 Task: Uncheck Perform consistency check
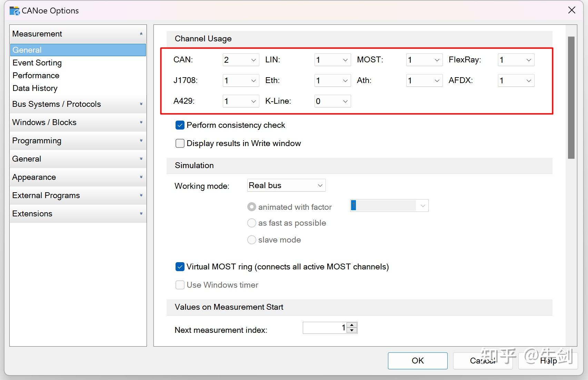point(180,125)
